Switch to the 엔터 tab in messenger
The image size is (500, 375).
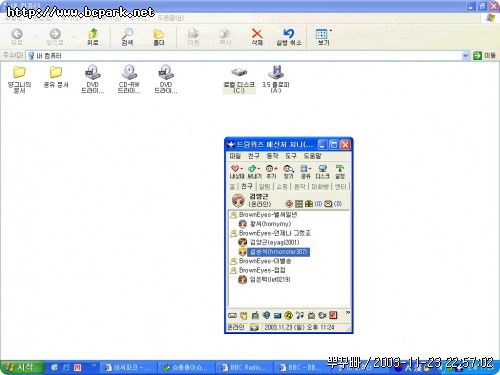pyautogui.click(x=340, y=187)
